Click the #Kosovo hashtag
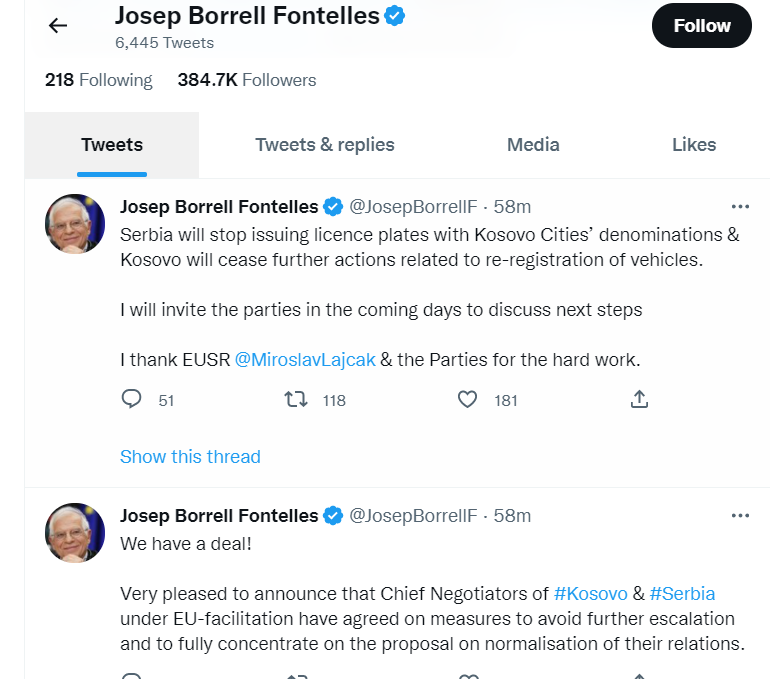This screenshot has height=679, width=770. (x=590, y=593)
